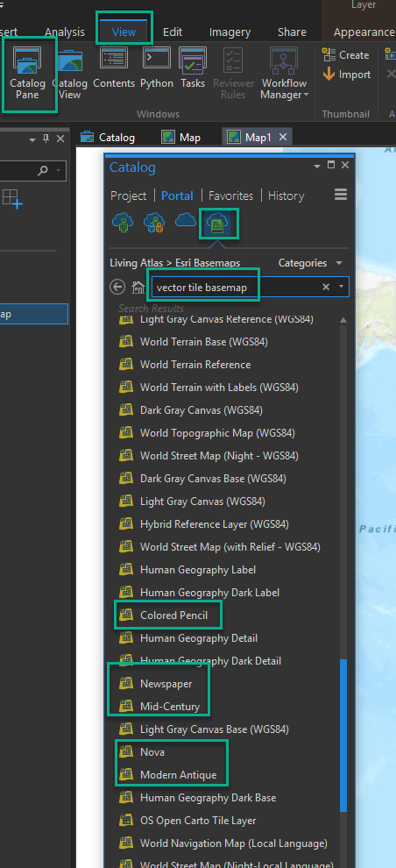Switch to the Share ribbon tab
The height and width of the screenshot is (868, 396).
292,32
